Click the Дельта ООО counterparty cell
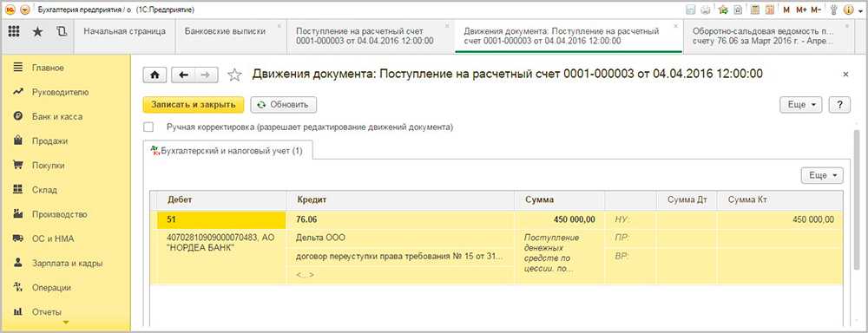The image size is (868, 333). (x=401, y=238)
